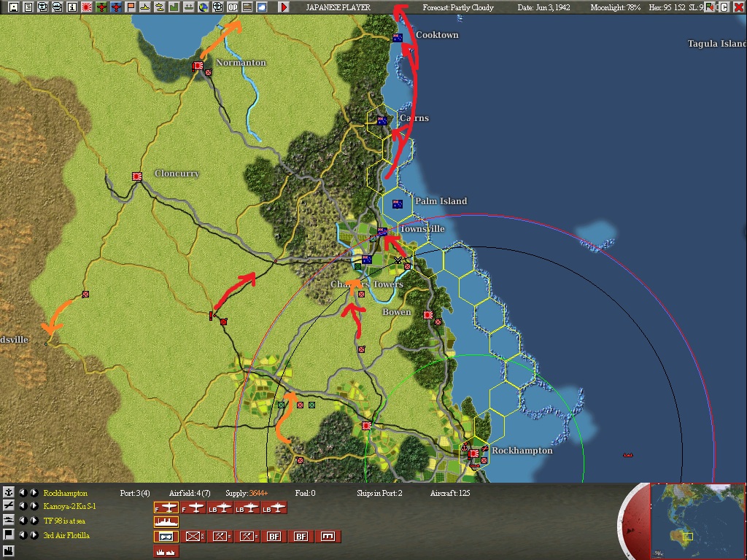Select the highlighted air HQ land unit
The height and width of the screenshot is (560, 747).
tap(166, 537)
